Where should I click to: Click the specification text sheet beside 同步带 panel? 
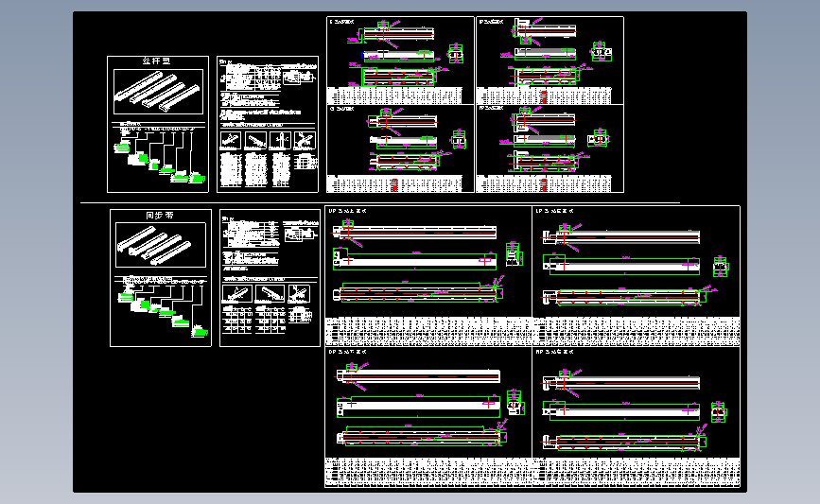270,278
